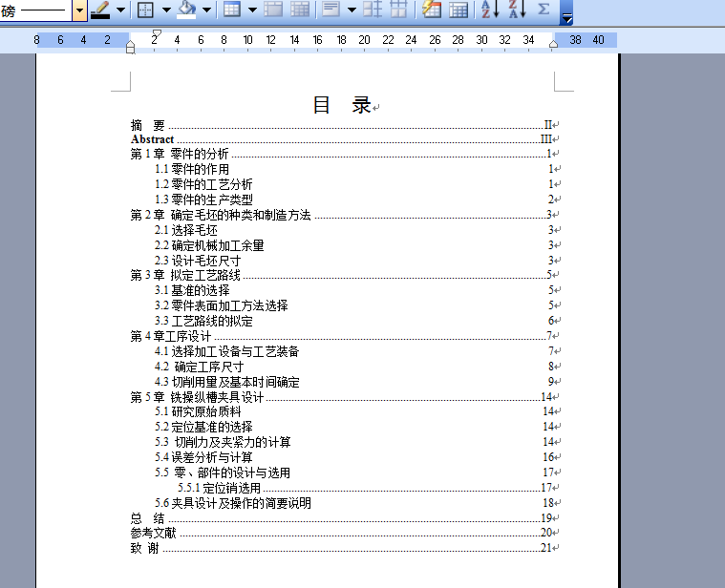Click page number III of Abstract line
The image size is (725, 588).
point(546,139)
